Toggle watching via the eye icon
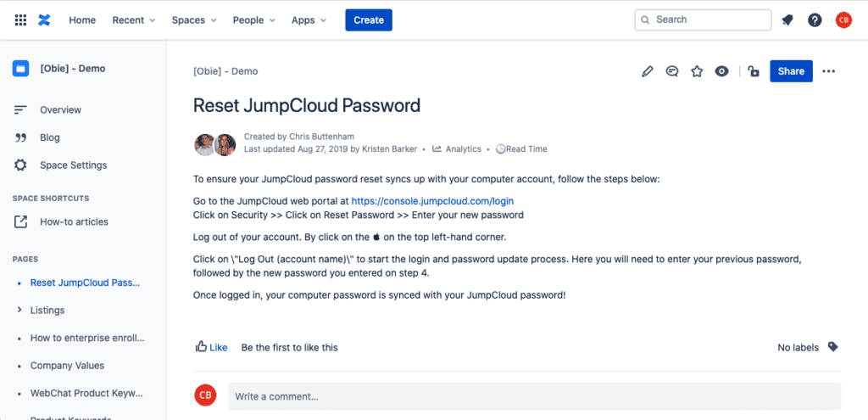868x420 pixels. (721, 71)
